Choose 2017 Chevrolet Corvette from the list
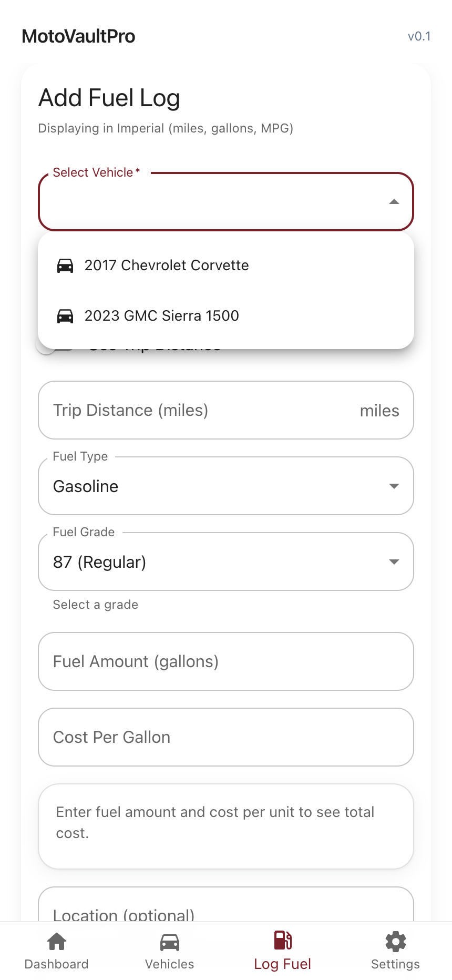 [167, 266]
